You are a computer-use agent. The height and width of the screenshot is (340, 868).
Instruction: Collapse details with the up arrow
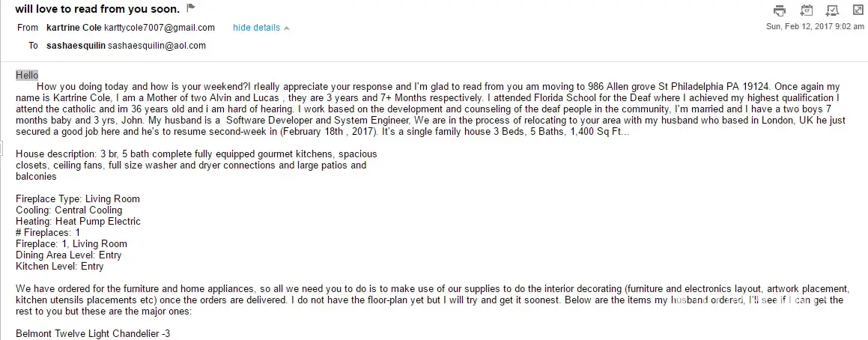click(x=287, y=28)
